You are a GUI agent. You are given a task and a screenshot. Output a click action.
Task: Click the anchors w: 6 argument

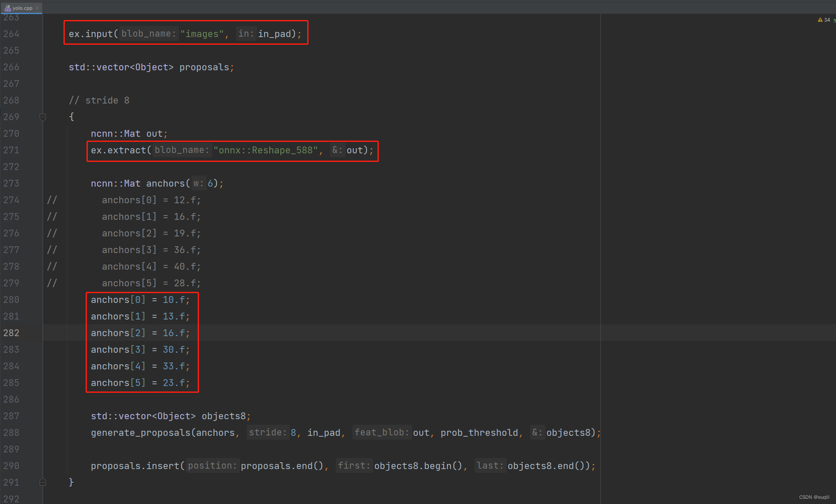pos(203,183)
